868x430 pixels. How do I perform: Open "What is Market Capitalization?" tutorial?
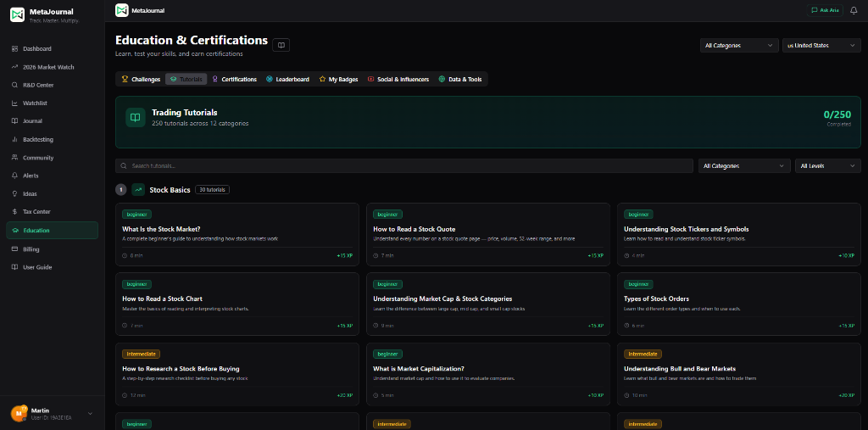[x=488, y=373]
